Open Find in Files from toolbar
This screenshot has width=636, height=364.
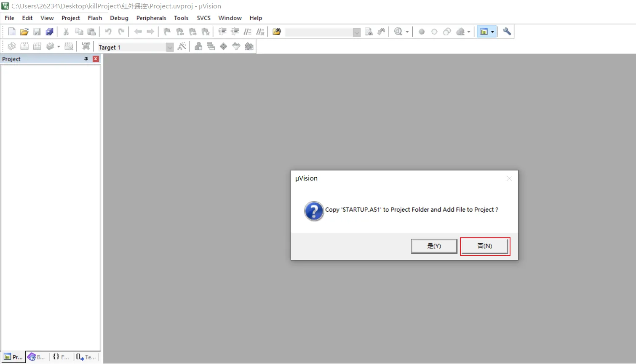pyautogui.click(x=277, y=32)
